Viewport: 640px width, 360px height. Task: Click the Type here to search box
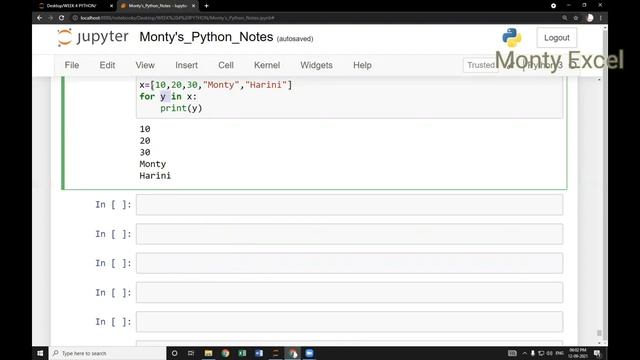point(107,353)
